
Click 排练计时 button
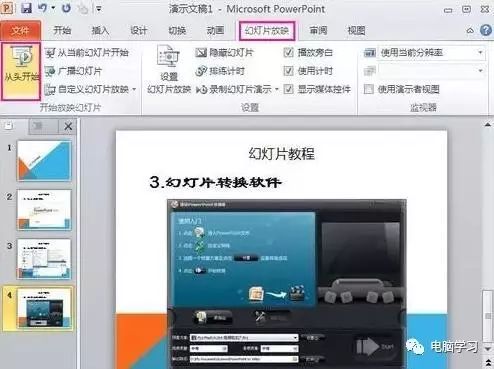coord(220,71)
